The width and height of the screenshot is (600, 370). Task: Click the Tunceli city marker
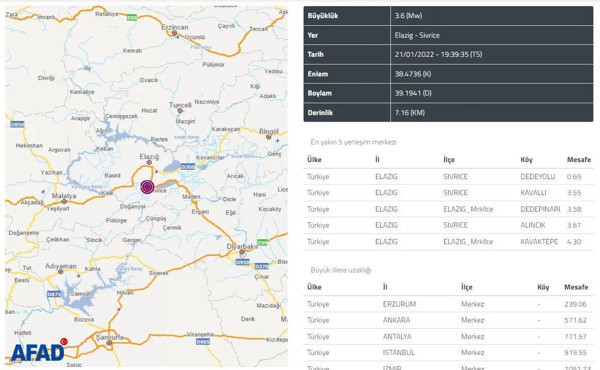click(x=180, y=111)
